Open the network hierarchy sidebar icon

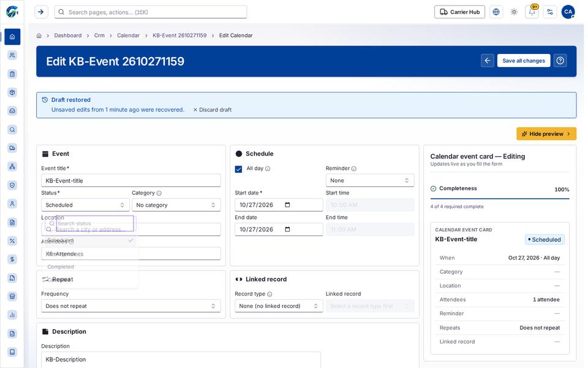tap(12, 166)
